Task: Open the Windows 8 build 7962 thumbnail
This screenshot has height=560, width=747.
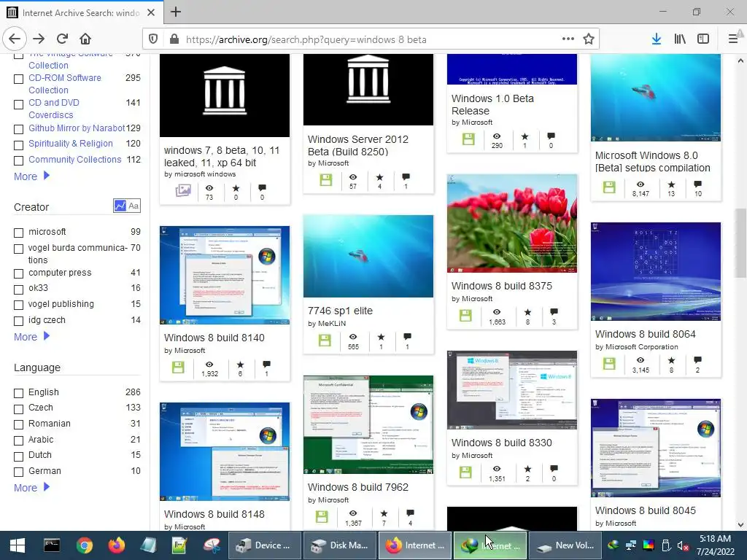Action: pos(368,425)
